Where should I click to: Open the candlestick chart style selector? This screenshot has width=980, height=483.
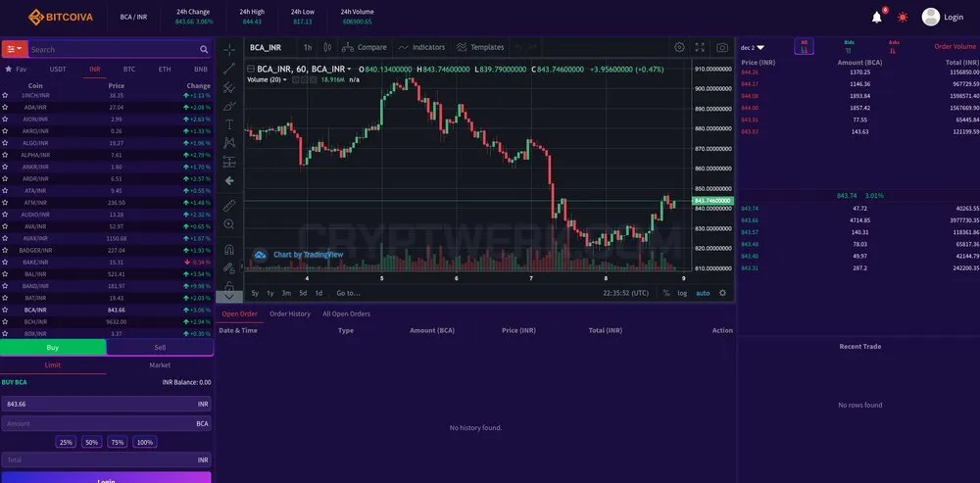click(327, 47)
